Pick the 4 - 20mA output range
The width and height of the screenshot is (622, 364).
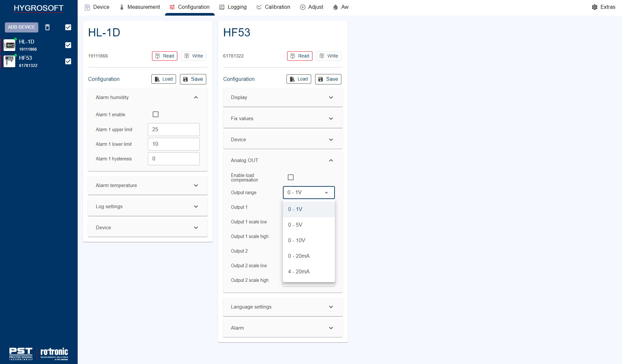(309, 272)
